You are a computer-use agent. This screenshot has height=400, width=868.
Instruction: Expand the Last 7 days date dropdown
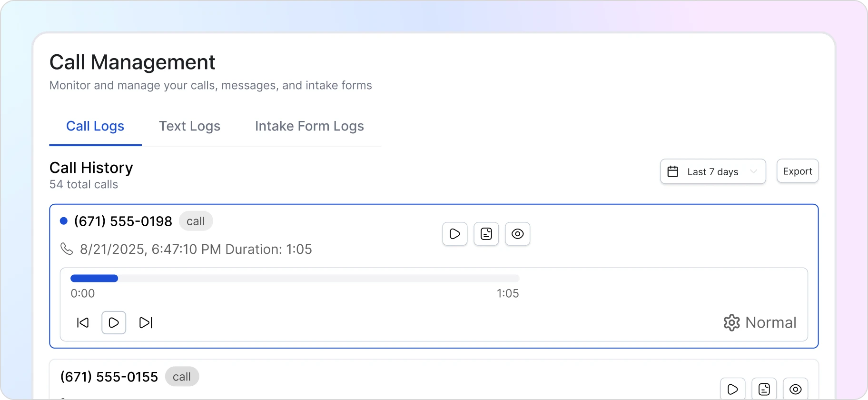click(x=712, y=171)
